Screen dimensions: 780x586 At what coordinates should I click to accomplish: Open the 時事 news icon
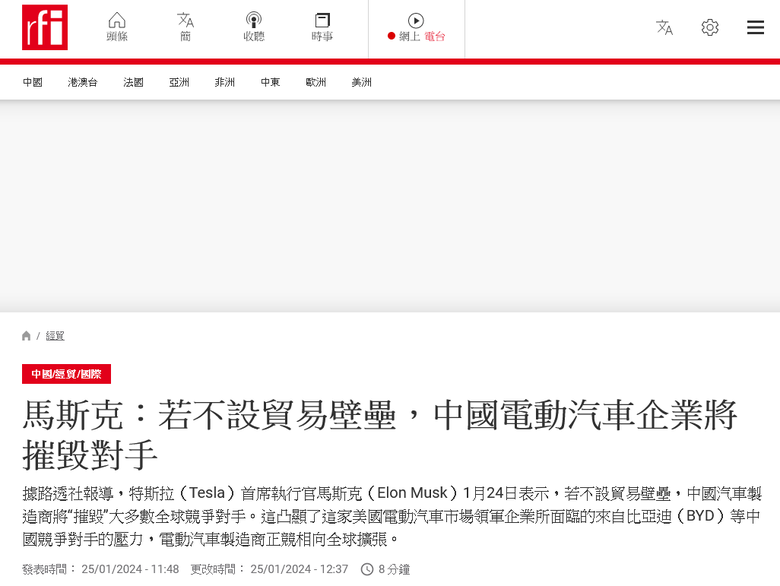tap(322, 27)
